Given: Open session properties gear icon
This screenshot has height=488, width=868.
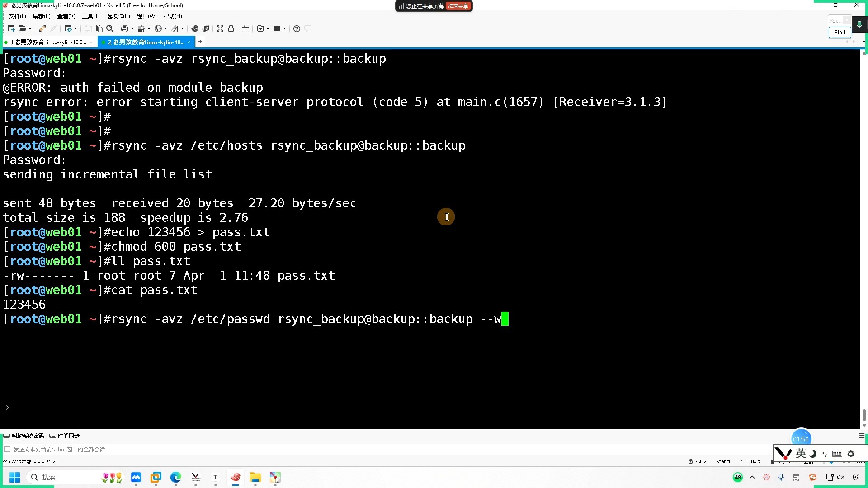Looking at the screenshot, I should [68, 28].
